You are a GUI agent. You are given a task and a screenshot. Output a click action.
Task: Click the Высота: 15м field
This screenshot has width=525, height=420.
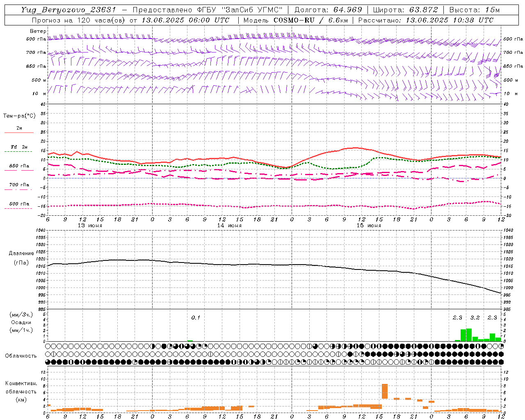(475, 10)
